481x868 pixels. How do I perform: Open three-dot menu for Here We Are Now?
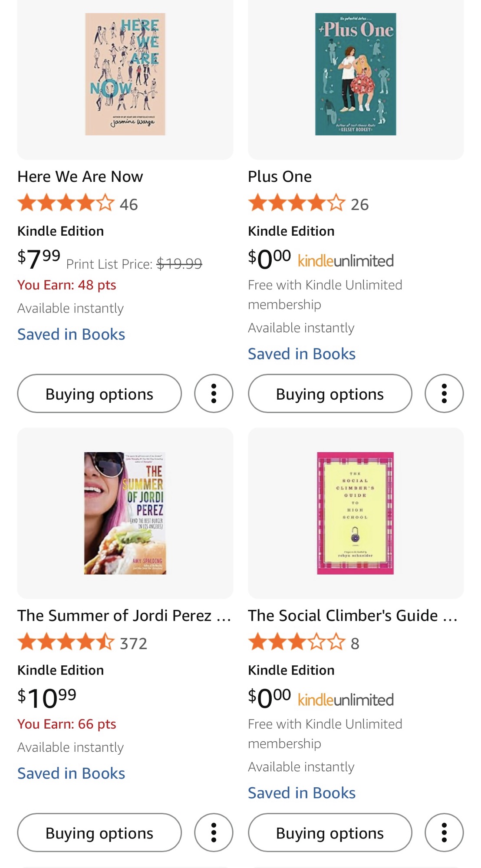pyautogui.click(x=214, y=394)
